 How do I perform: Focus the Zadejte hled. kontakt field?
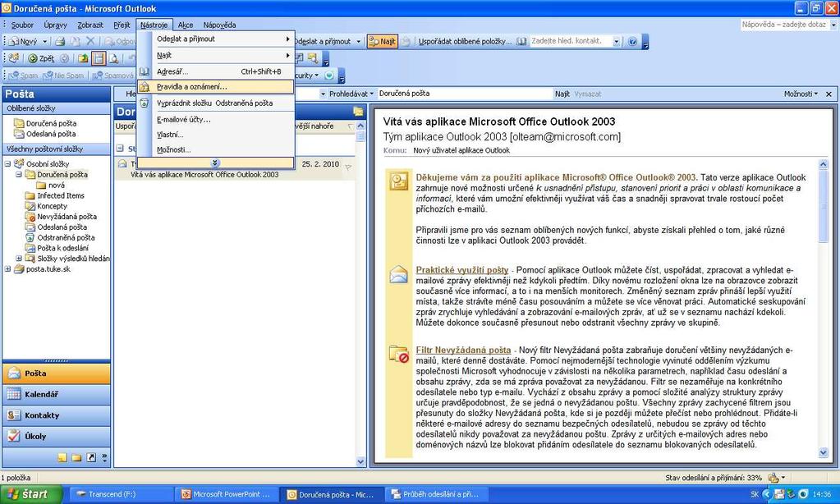coord(571,41)
